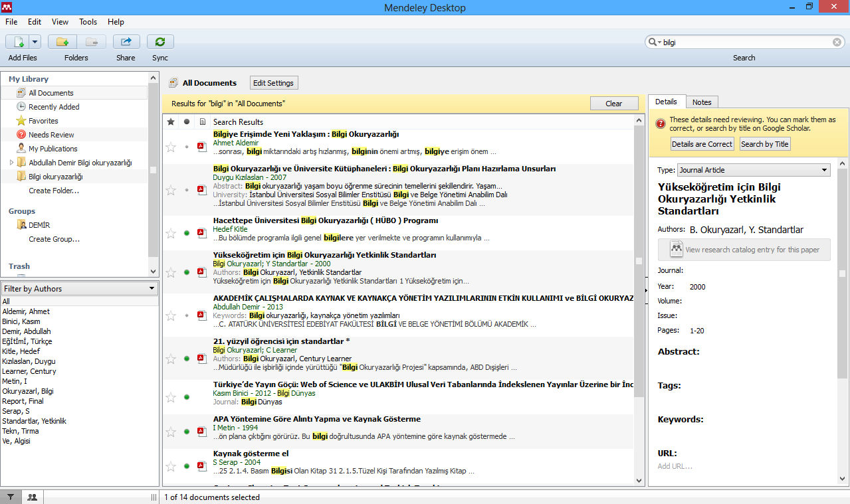
Task: Open the DEMİR group icon
Action: pyautogui.click(x=21, y=225)
